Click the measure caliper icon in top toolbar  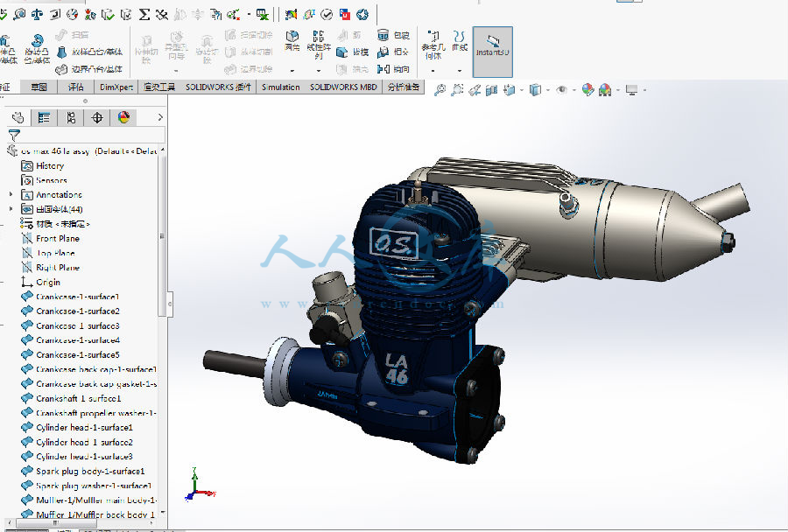click(19, 15)
